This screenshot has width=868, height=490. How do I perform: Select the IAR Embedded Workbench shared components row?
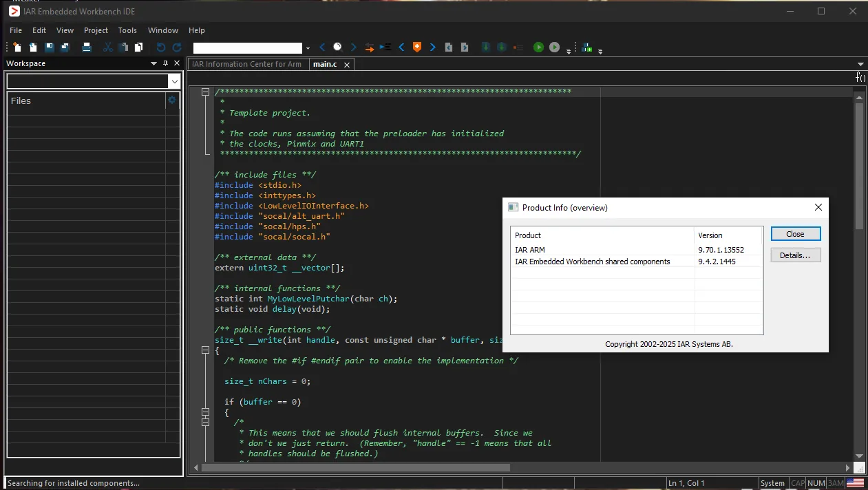point(637,262)
